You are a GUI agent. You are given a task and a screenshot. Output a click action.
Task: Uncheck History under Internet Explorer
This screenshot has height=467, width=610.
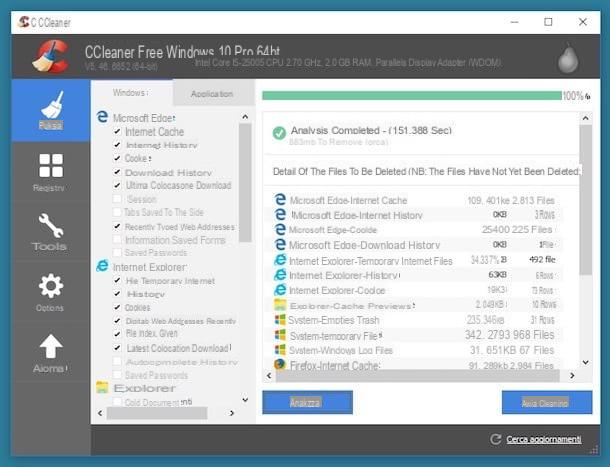tap(117, 294)
